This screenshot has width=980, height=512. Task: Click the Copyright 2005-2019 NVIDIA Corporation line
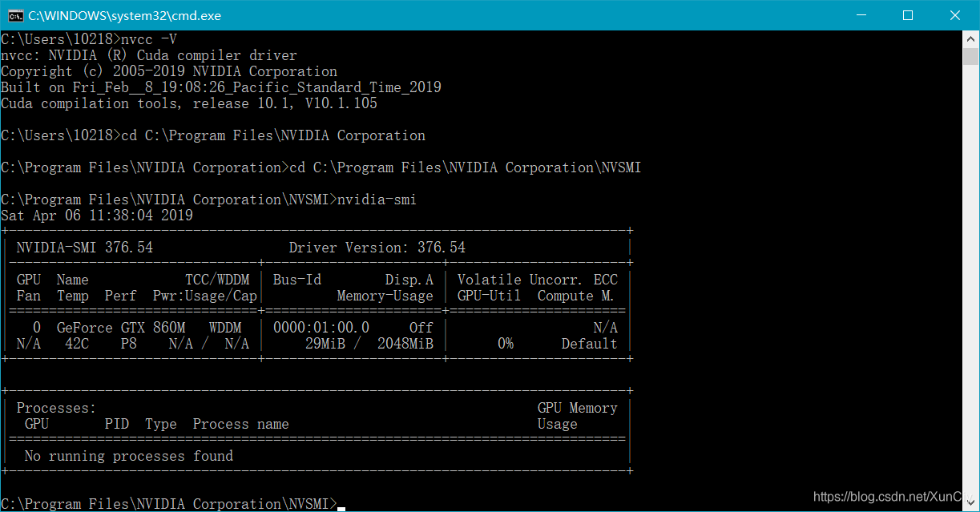(x=169, y=71)
